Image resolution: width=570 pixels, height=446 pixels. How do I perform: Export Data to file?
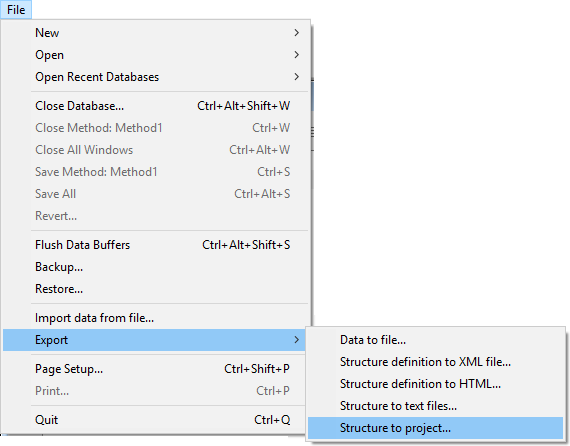(x=435, y=340)
